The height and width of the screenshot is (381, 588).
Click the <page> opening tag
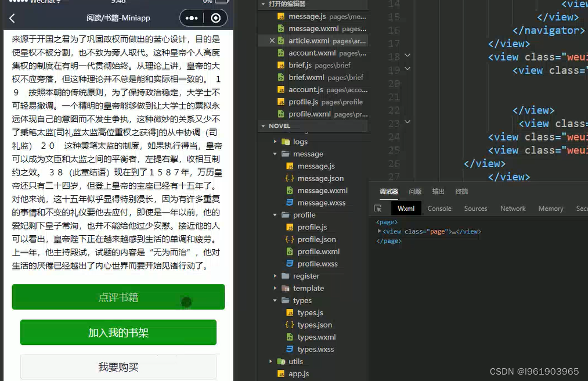tap(387, 222)
